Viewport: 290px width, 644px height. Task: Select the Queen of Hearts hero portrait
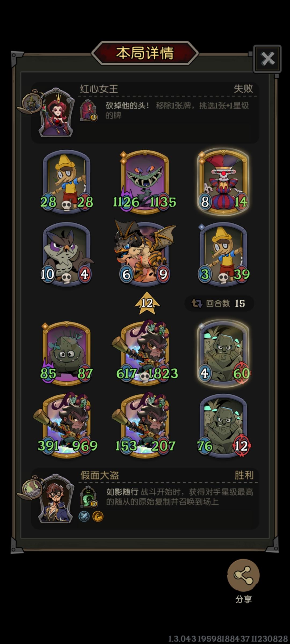(56, 112)
